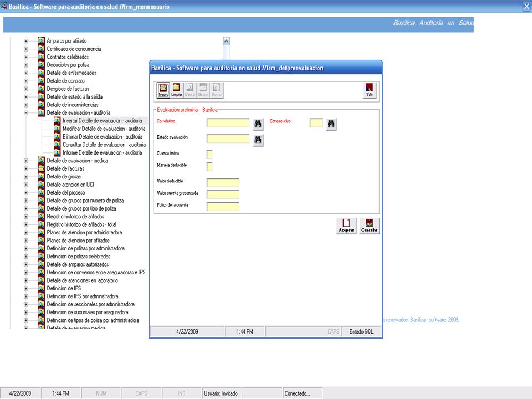Click the icon beside Detalle de evaluacion - medica
The width and height of the screenshot is (532, 399).
point(42,161)
